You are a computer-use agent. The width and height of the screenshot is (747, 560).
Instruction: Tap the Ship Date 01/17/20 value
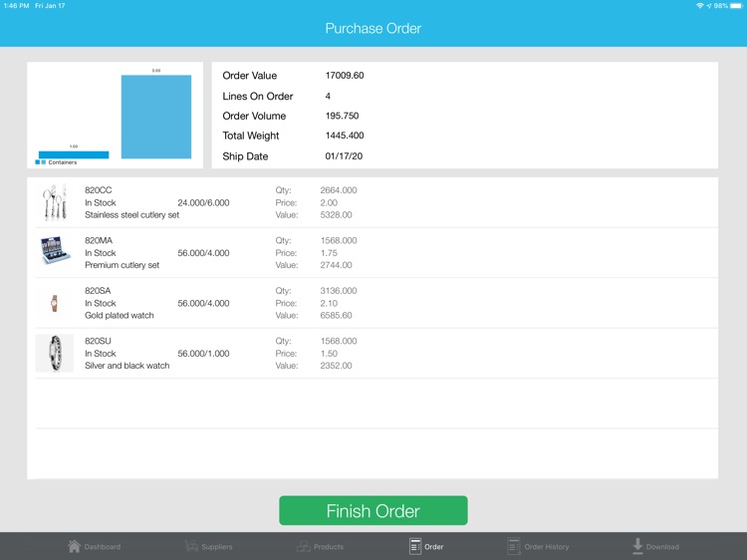coord(344,156)
